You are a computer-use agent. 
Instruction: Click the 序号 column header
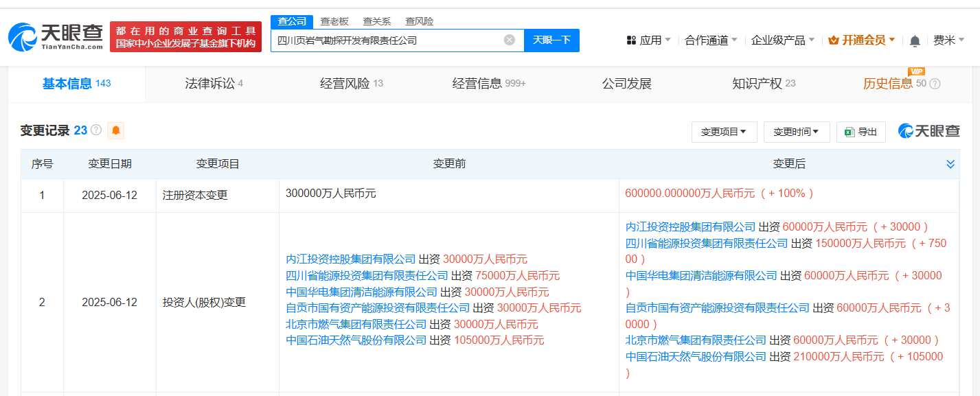[42, 164]
